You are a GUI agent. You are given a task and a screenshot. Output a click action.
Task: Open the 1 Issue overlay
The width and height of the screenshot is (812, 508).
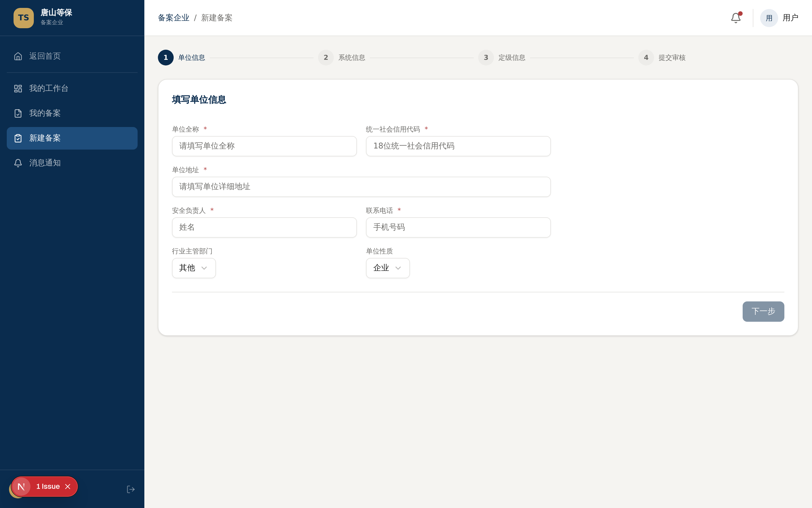(48, 487)
